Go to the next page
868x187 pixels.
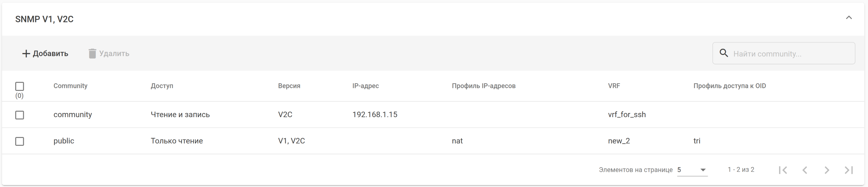pyautogui.click(x=826, y=170)
